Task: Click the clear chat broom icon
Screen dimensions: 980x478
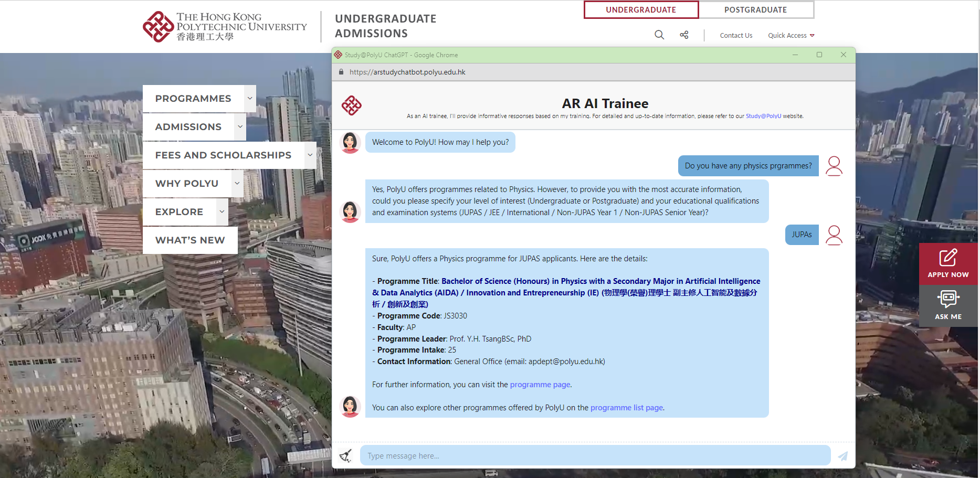Action: coord(345,455)
